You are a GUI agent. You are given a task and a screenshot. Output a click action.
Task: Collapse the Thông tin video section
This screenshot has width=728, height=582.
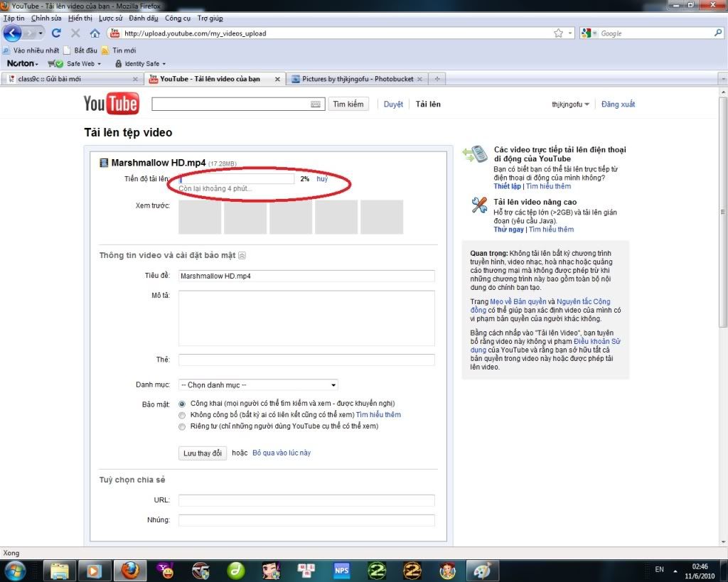[242, 255]
